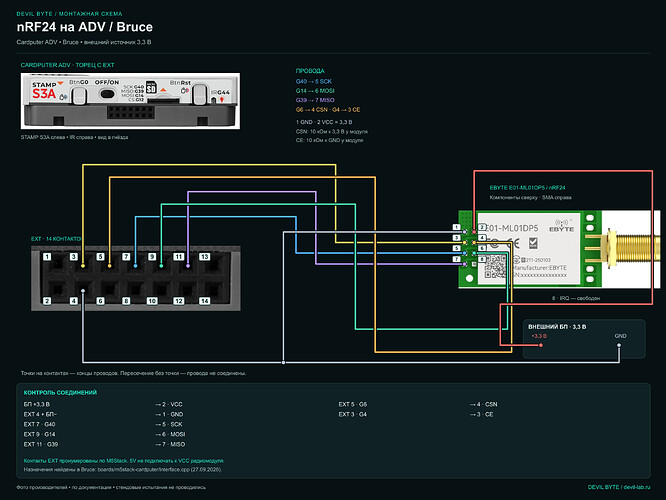Click the 'КОНТРОЛЬ СОЕДИНЕНИЙ' heading
Image resolution: width=666 pixels, height=500 pixels.
pyautogui.click(x=60, y=393)
